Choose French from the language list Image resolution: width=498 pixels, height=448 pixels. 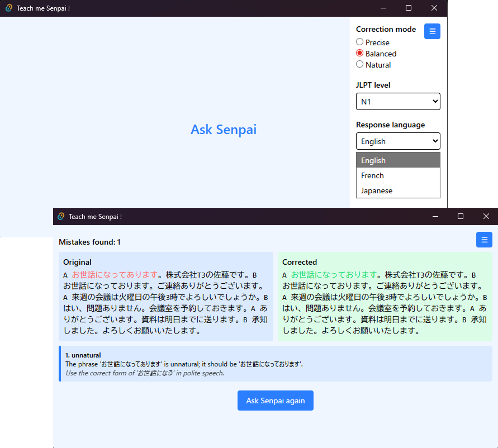(398, 175)
